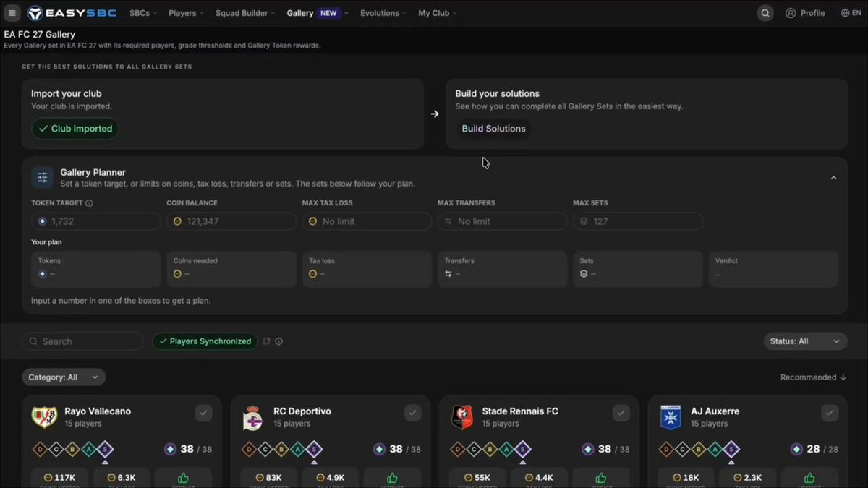The height and width of the screenshot is (488, 868).
Task: Select grade A badge on Stade Rennais FC card
Action: coord(506,450)
